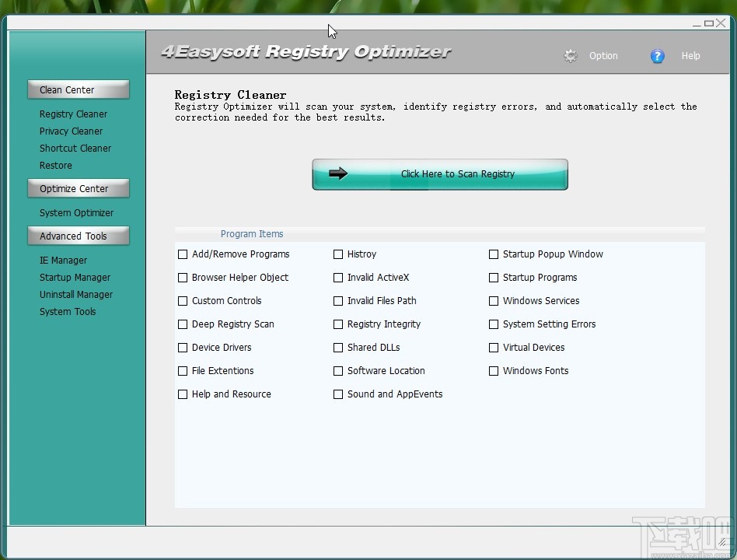Tick File Extentions checkbox
This screenshot has width=737, height=560.
pos(183,371)
